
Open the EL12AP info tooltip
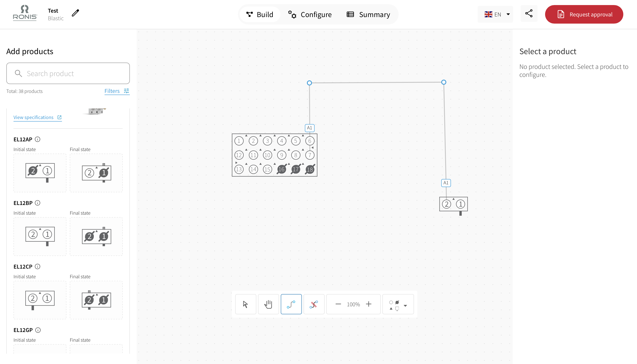tap(38, 139)
